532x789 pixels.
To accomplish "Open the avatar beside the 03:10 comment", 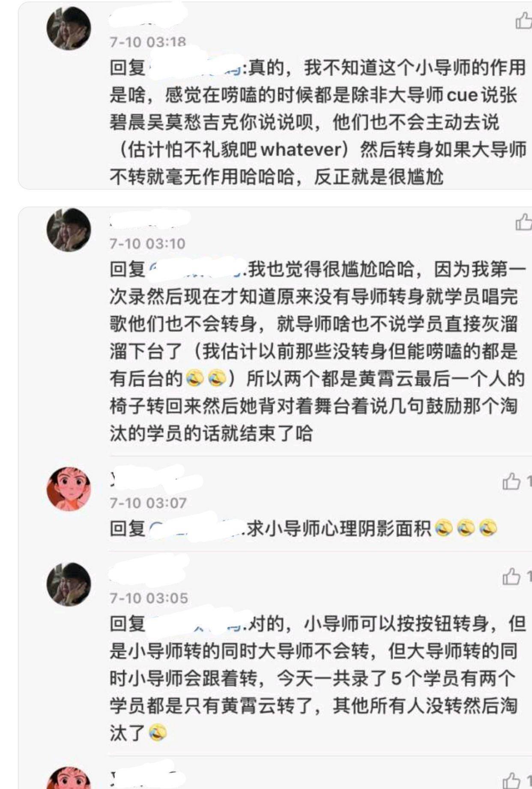I will click(69, 230).
